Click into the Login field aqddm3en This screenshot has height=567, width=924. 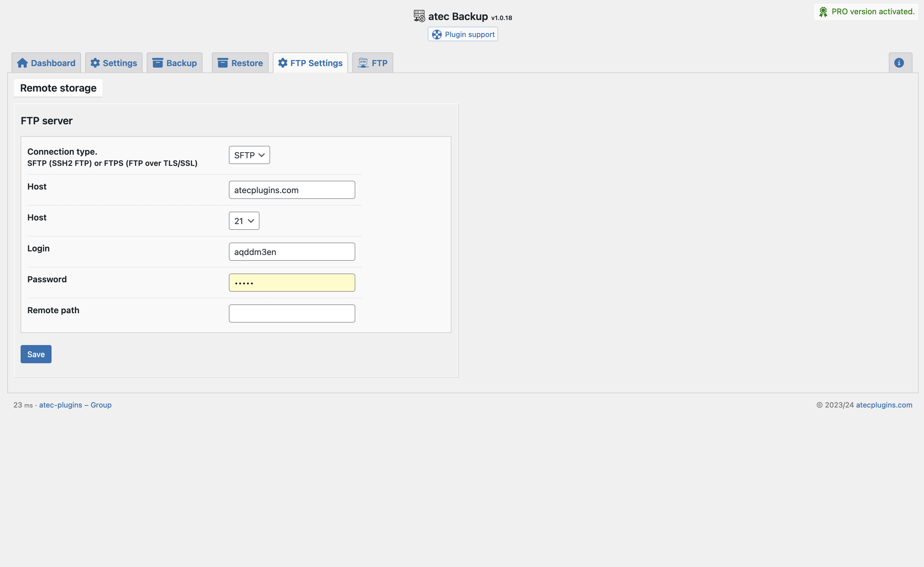pyautogui.click(x=292, y=252)
